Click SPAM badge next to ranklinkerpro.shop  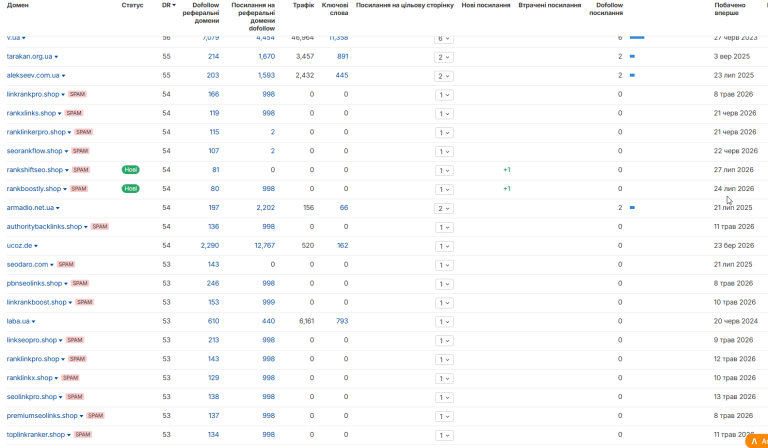pos(84,132)
